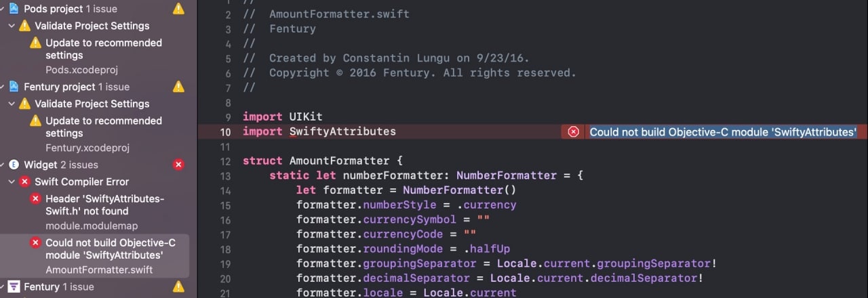Click the 'struct AmountFormatter' code line
The image size is (868, 298).
[x=323, y=161]
